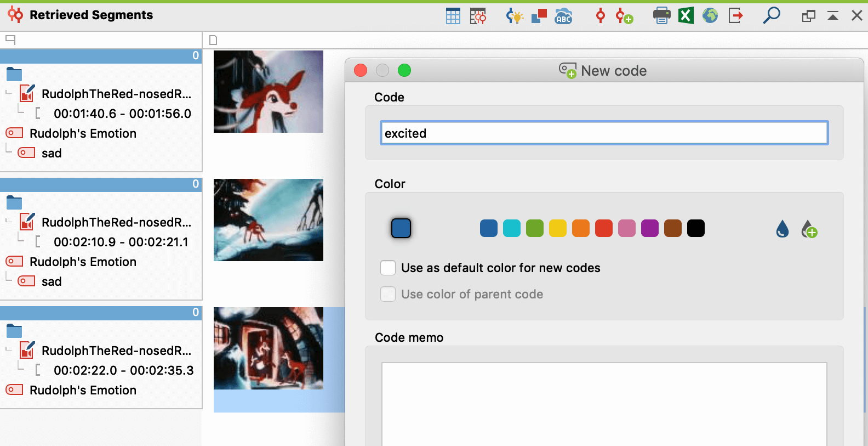Click the custom color droplet icon
868x446 pixels.
pyautogui.click(x=783, y=229)
